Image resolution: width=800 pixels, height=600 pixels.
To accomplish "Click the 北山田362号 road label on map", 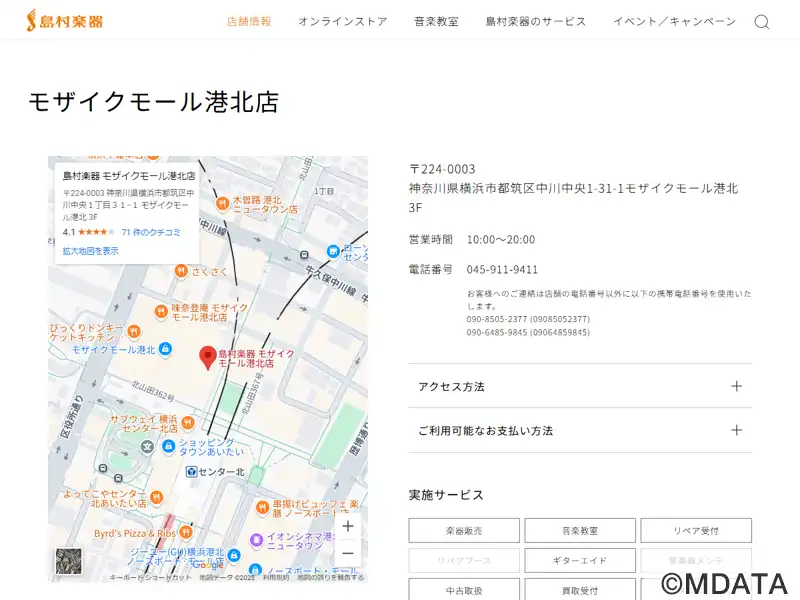I will point(153,390).
